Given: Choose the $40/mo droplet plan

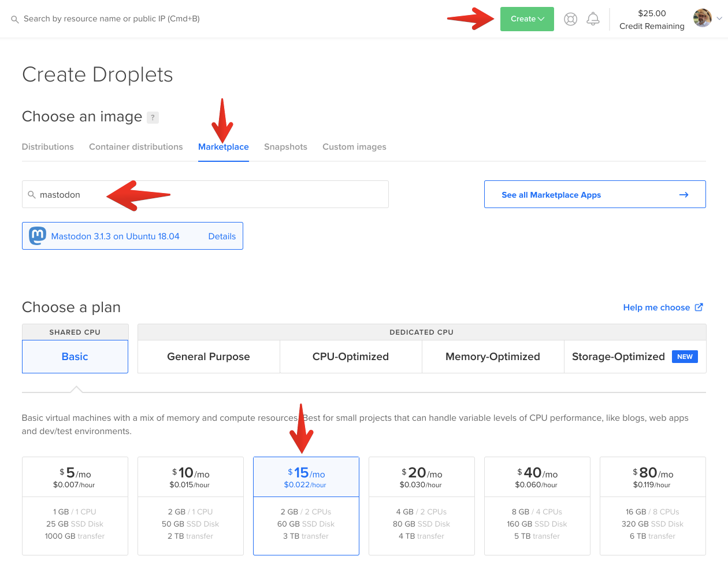Looking at the screenshot, I should pyautogui.click(x=537, y=506).
